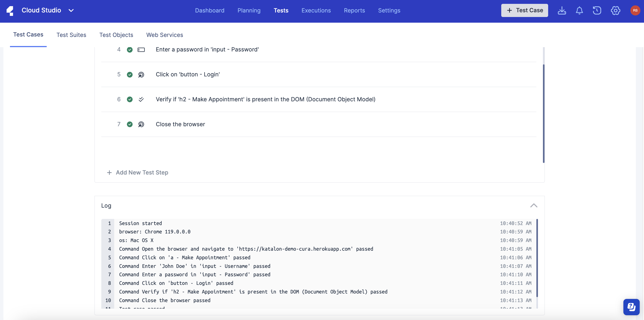The width and height of the screenshot is (644, 320).
Task: Collapse the Log panel using chevron
Action: click(x=533, y=205)
